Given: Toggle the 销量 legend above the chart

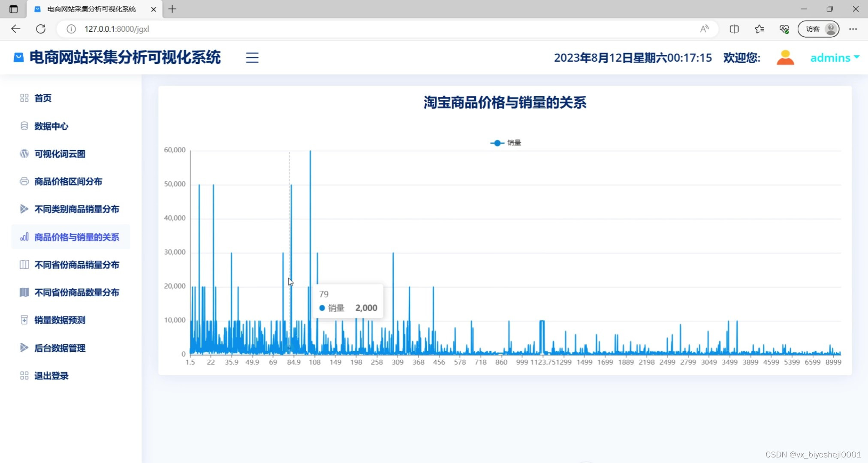Looking at the screenshot, I should point(505,143).
